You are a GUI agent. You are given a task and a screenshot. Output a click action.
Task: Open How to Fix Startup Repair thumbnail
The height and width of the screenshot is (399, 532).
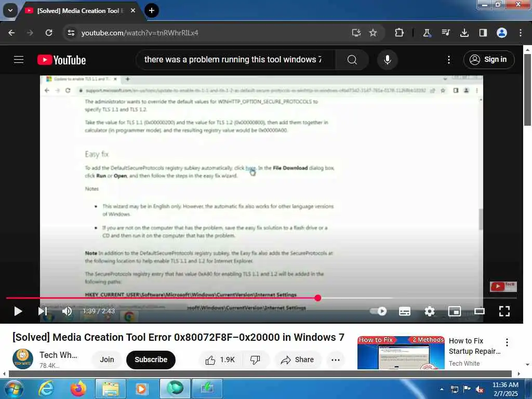point(401,353)
